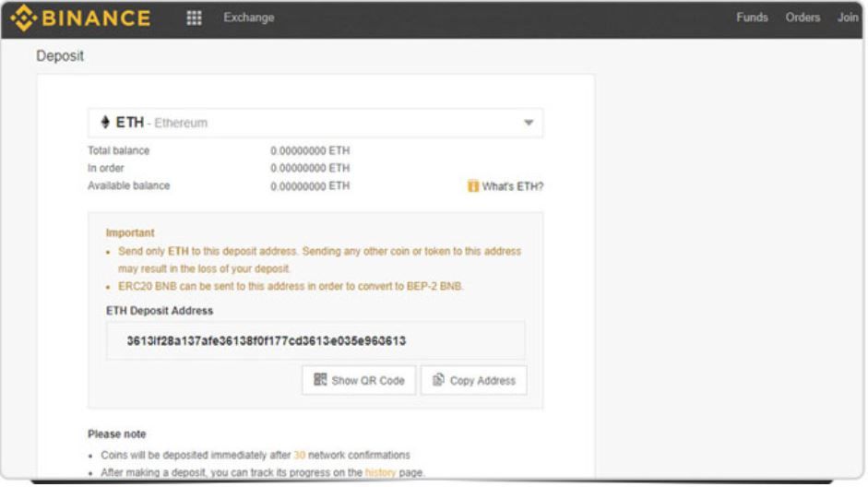Click the Ethereum diamond icon in selector
Screen dimensions: 868x487
point(105,122)
